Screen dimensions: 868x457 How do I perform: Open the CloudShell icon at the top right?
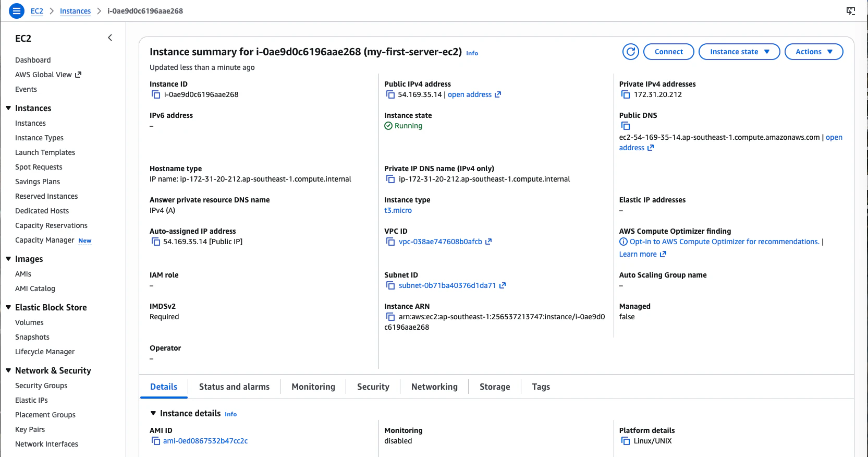(x=851, y=10)
